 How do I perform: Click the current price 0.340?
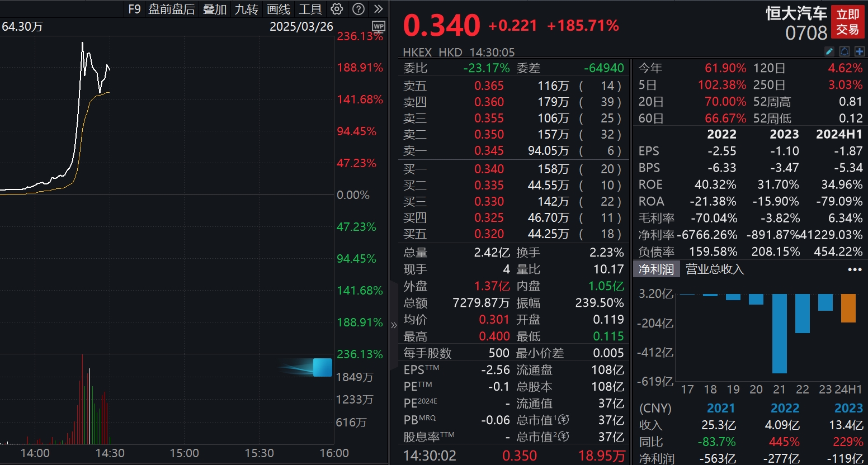[x=441, y=25]
